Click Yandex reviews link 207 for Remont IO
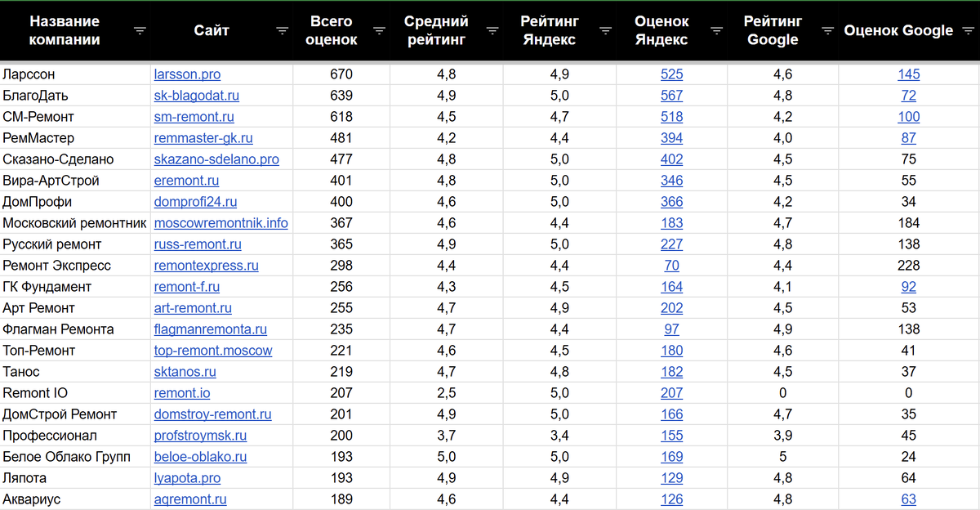Viewport: 980px width, 510px height. click(x=672, y=393)
